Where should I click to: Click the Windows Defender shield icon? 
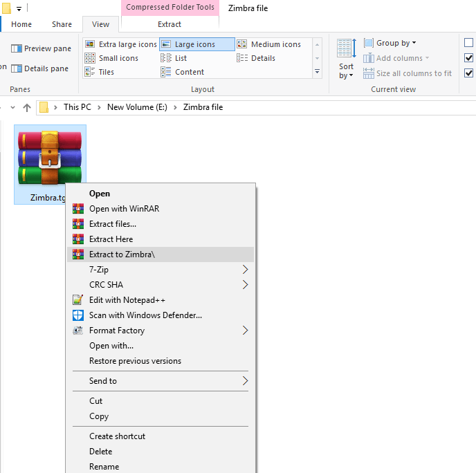(x=78, y=315)
